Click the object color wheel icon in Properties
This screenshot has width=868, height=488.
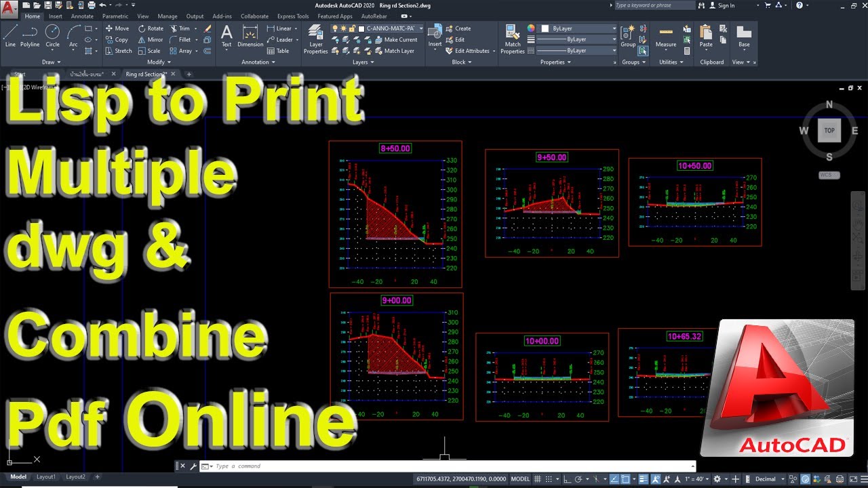[x=531, y=28]
